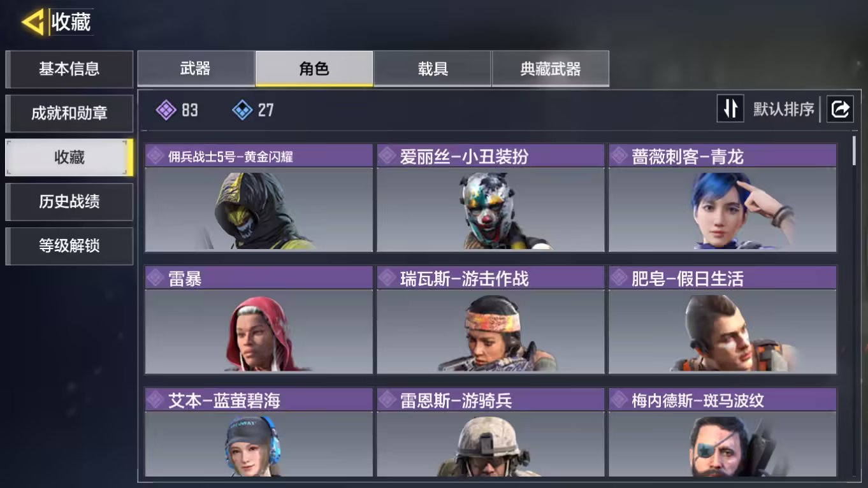
Task: Click the share export icon
Action: click(840, 109)
